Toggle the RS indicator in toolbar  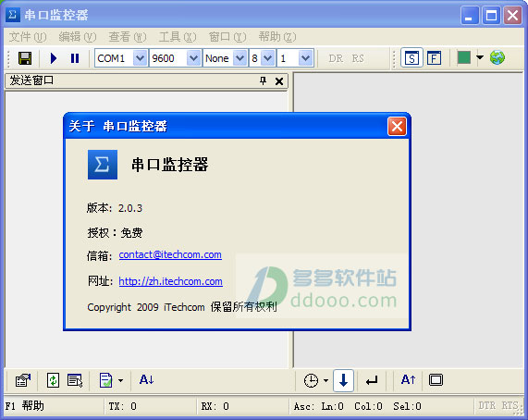click(358, 58)
